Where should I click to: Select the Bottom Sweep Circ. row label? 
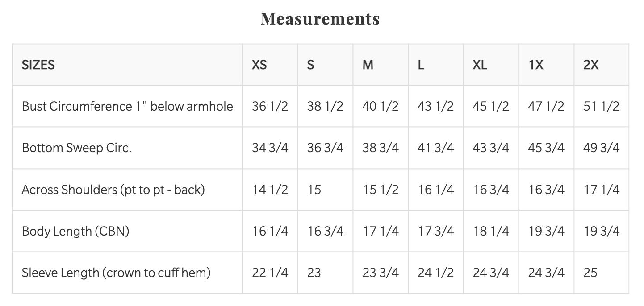(77, 148)
